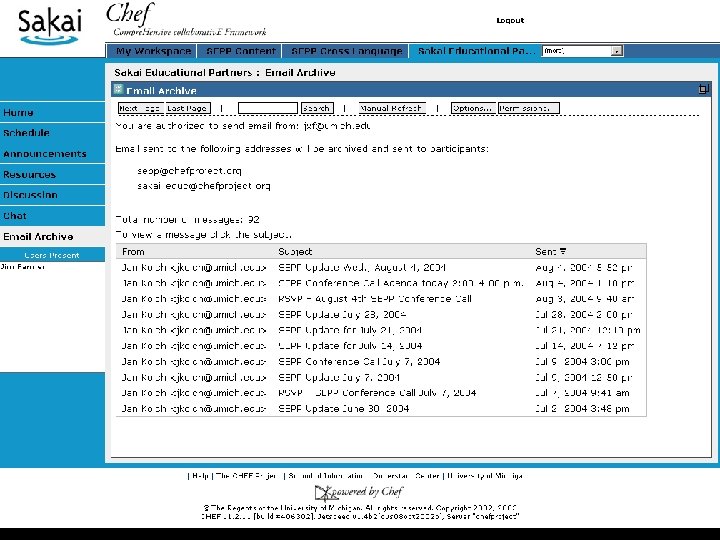720x540 pixels.
Task: Click sepp@chefproject.org address text
Action: click(189, 171)
